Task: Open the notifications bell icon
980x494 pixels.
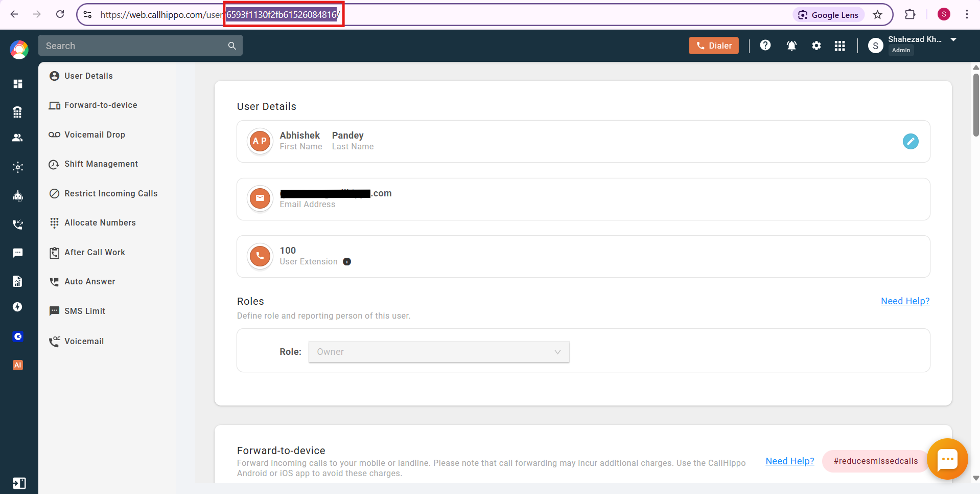Action: (x=791, y=46)
